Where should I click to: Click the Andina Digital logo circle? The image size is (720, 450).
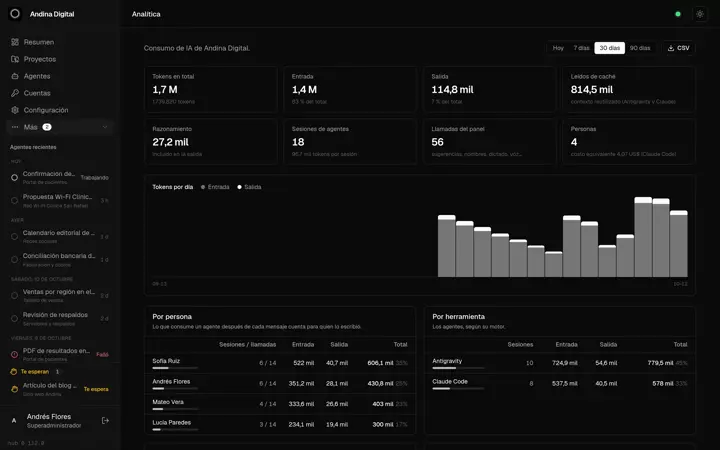[x=15, y=14]
